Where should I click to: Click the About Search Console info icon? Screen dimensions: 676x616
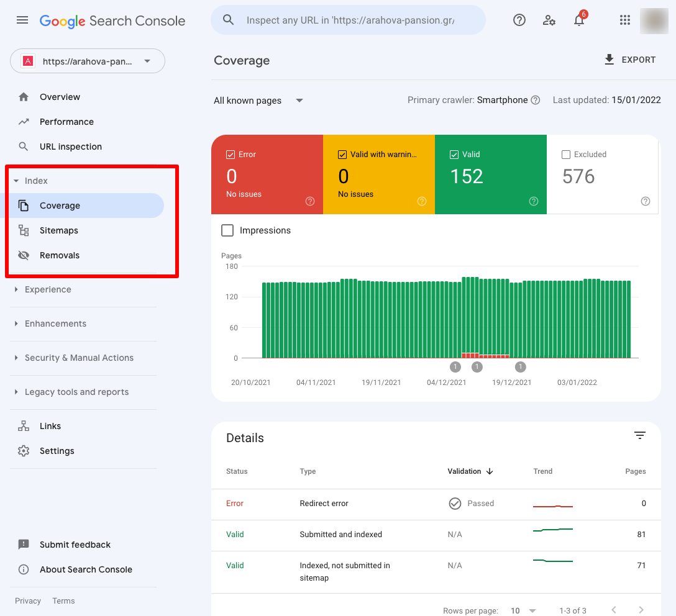click(24, 569)
